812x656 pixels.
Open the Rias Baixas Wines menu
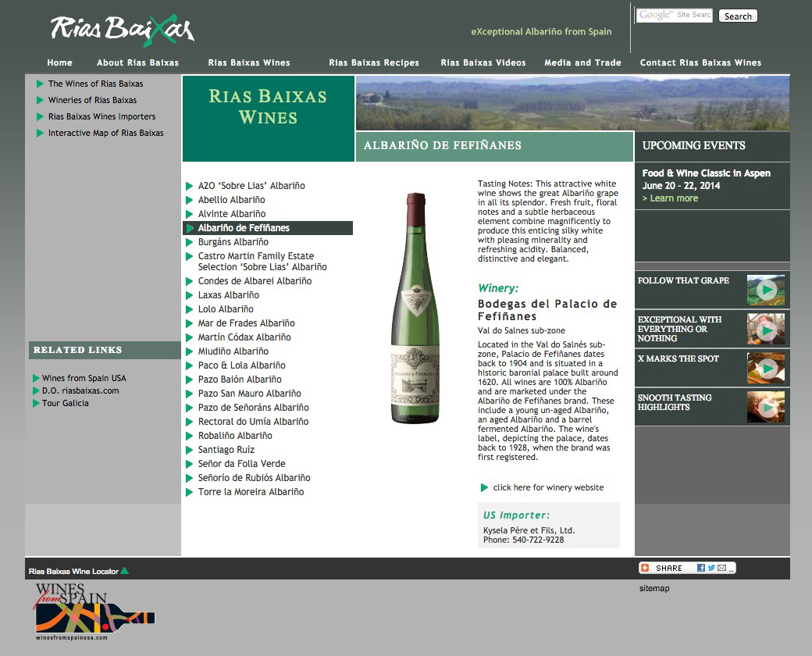coord(249,62)
